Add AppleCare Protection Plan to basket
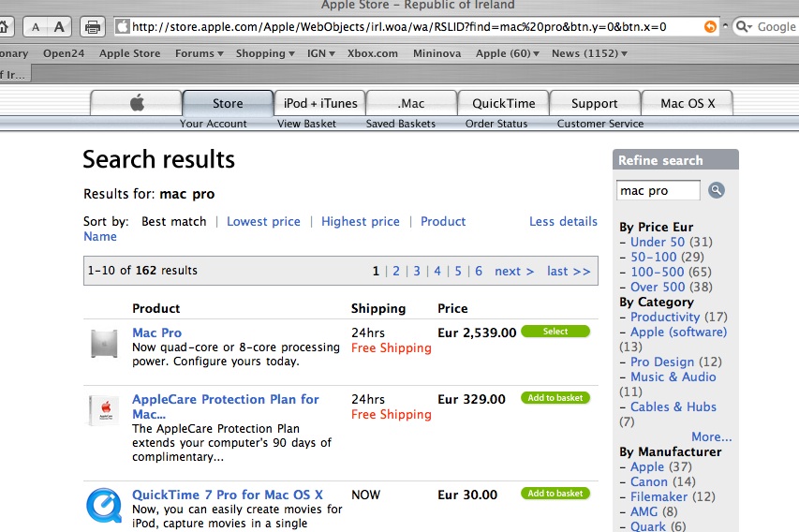Image resolution: width=799 pixels, height=532 pixels. 555,398
